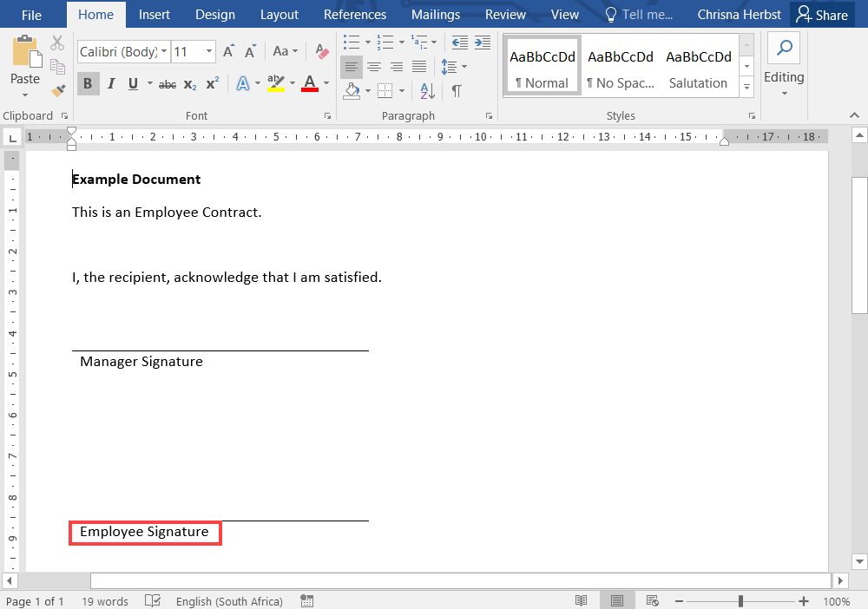Click the Increase Indent icon

click(483, 42)
